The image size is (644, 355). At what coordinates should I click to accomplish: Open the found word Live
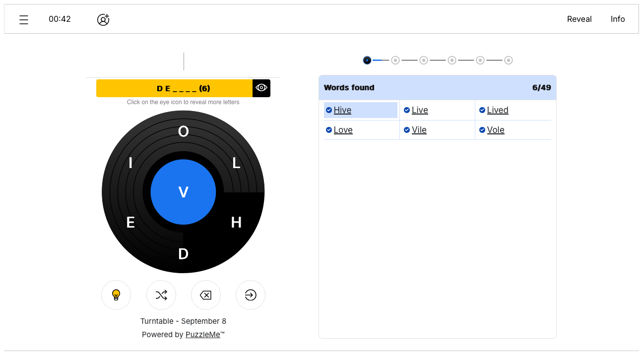(x=420, y=110)
